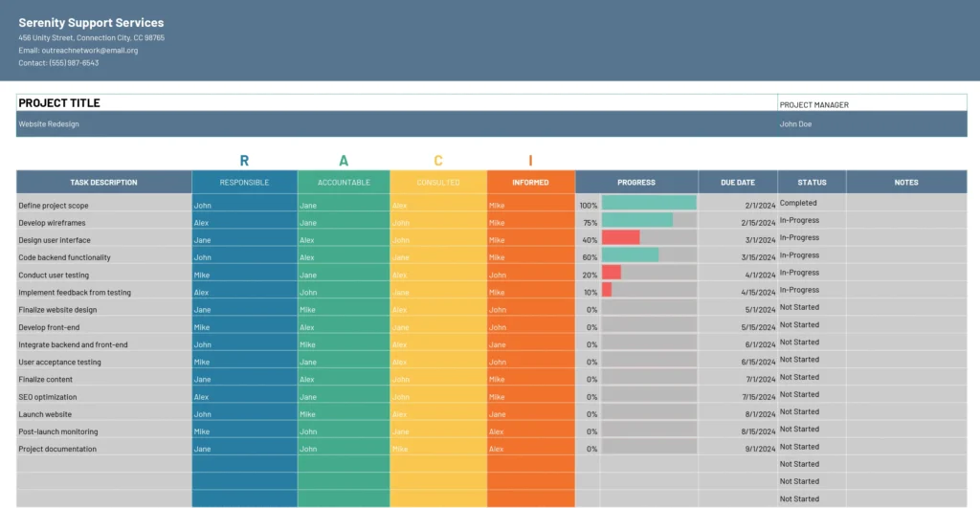Image resolution: width=980 pixels, height=508 pixels.
Task: Click the email address outreachnetwork@email.org
Action: point(78,51)
